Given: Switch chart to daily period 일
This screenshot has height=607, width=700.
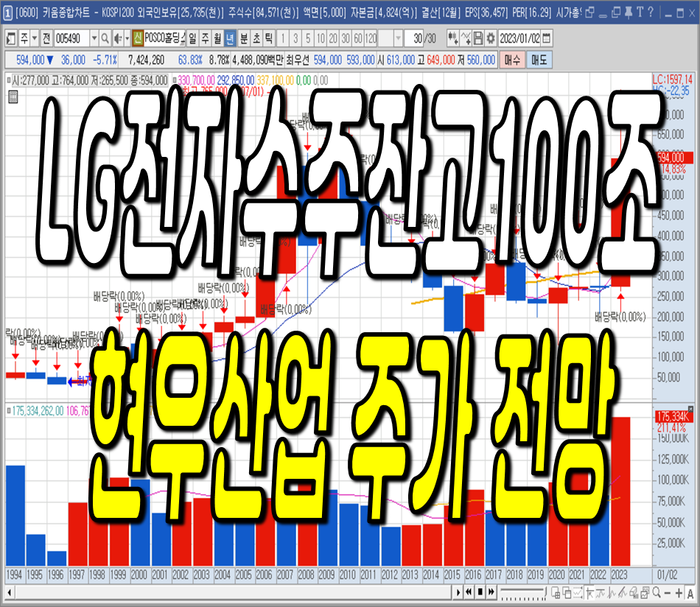Looking at the screenshot, I should tap(192, 38).
